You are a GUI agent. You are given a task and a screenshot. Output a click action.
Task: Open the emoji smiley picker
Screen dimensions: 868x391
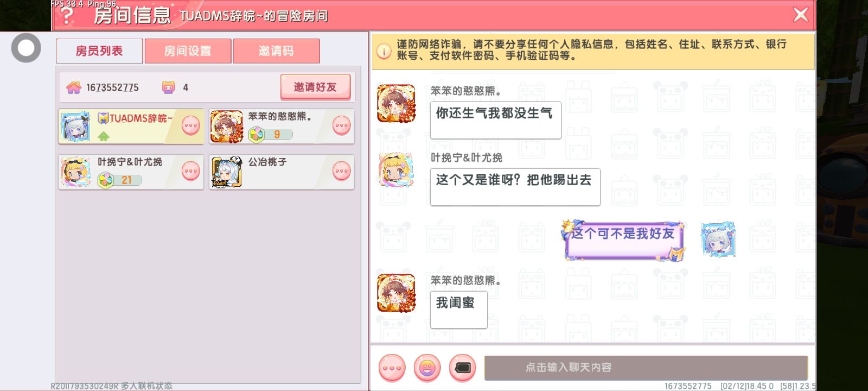[x=427, y=368]
